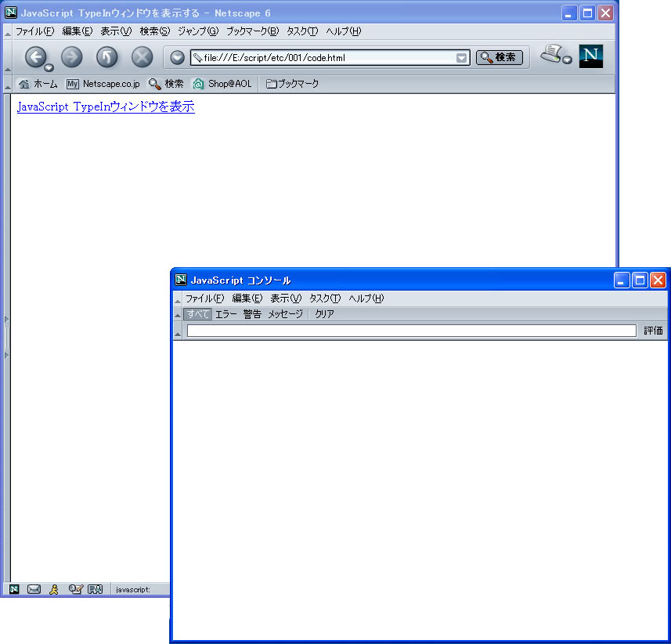Collapse the console filter toolbar grippy
Viewport: 671px width, 644px height.
click(x=178, y=314)
